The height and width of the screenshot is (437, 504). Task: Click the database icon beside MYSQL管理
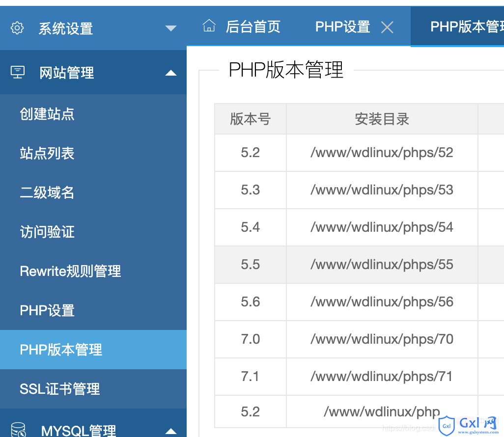coord(18,430)
